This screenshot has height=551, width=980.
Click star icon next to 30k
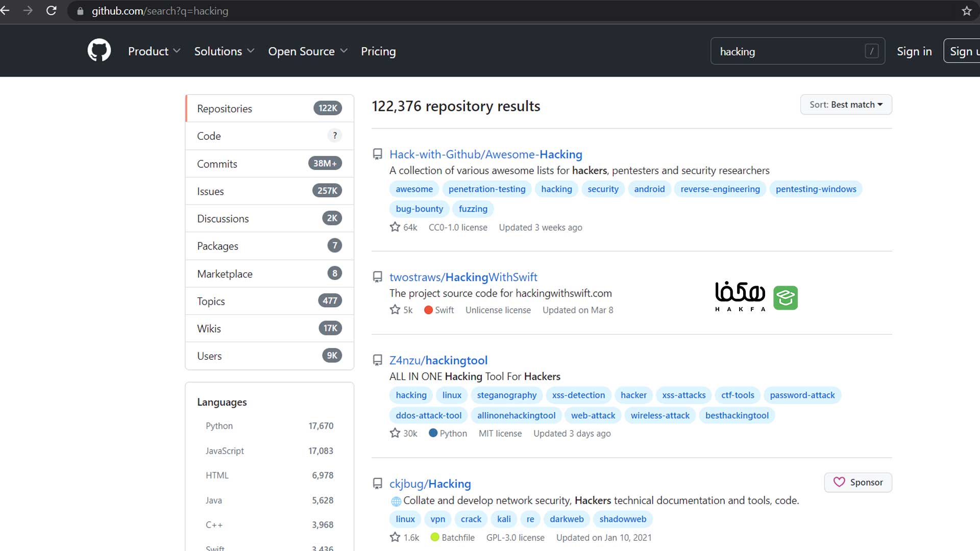point(395,433)
